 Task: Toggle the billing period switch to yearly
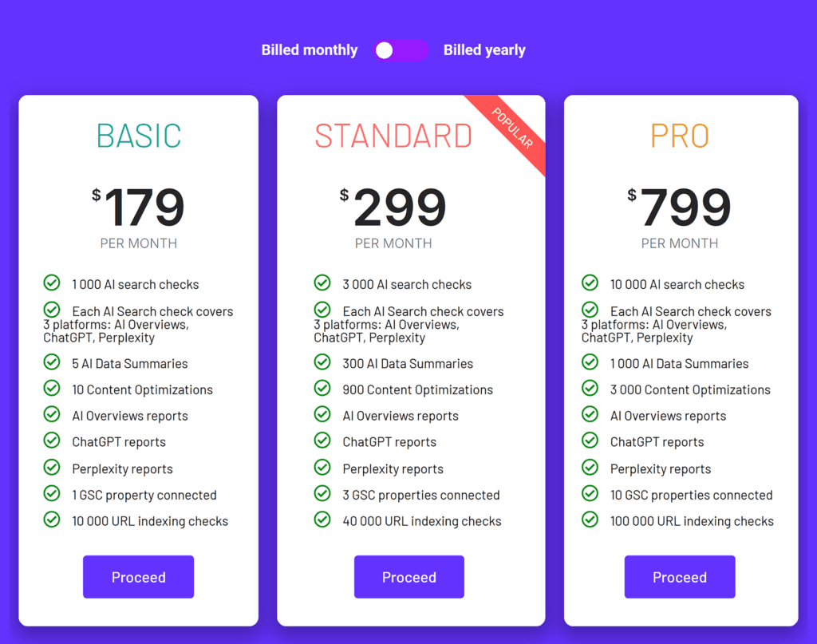pos(400,49)
